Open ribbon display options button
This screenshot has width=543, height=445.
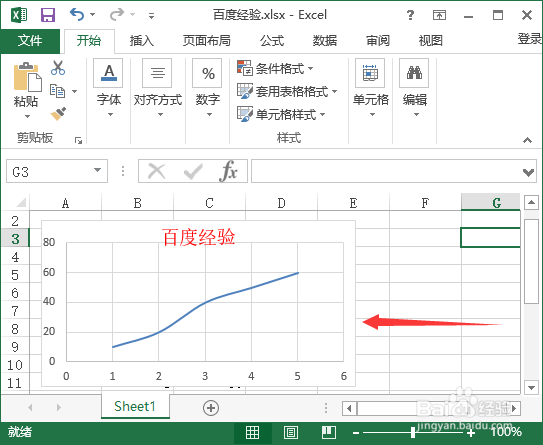tap(439, 15)
